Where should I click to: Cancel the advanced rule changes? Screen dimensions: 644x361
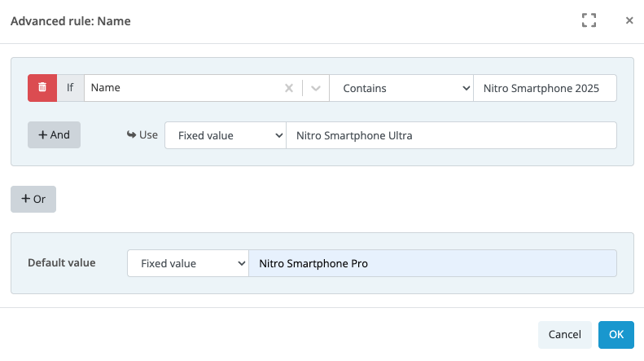click(x=565, y=335)
